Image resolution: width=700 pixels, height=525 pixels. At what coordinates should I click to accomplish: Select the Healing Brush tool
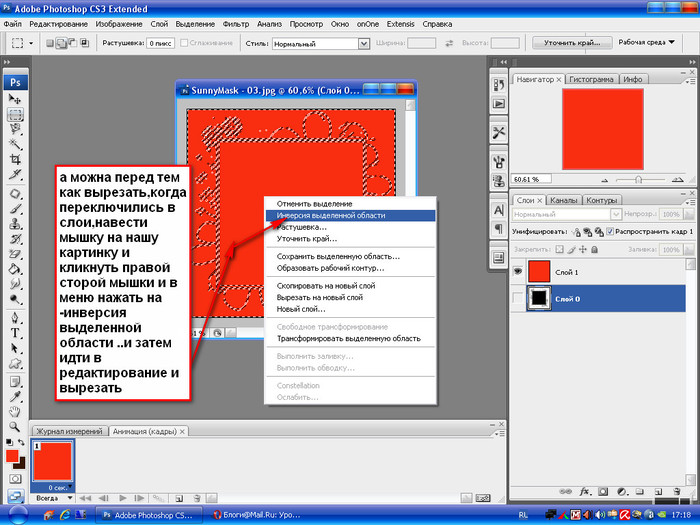pos(15,194)
